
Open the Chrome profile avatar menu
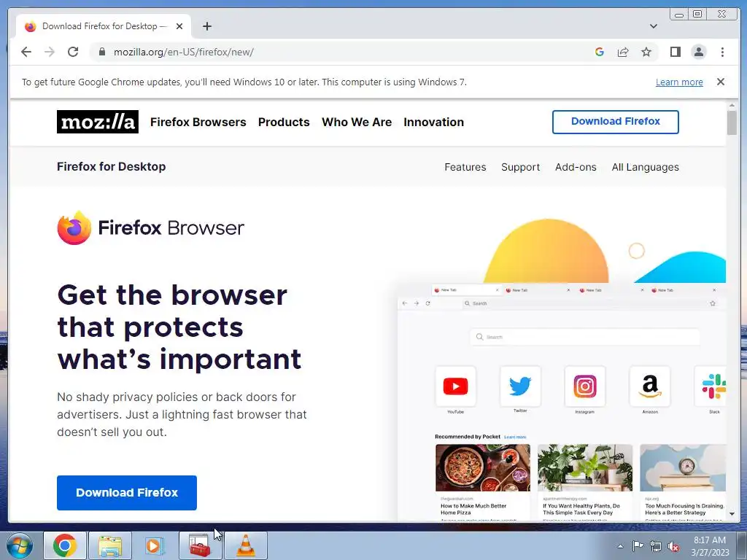coord(698,52)
